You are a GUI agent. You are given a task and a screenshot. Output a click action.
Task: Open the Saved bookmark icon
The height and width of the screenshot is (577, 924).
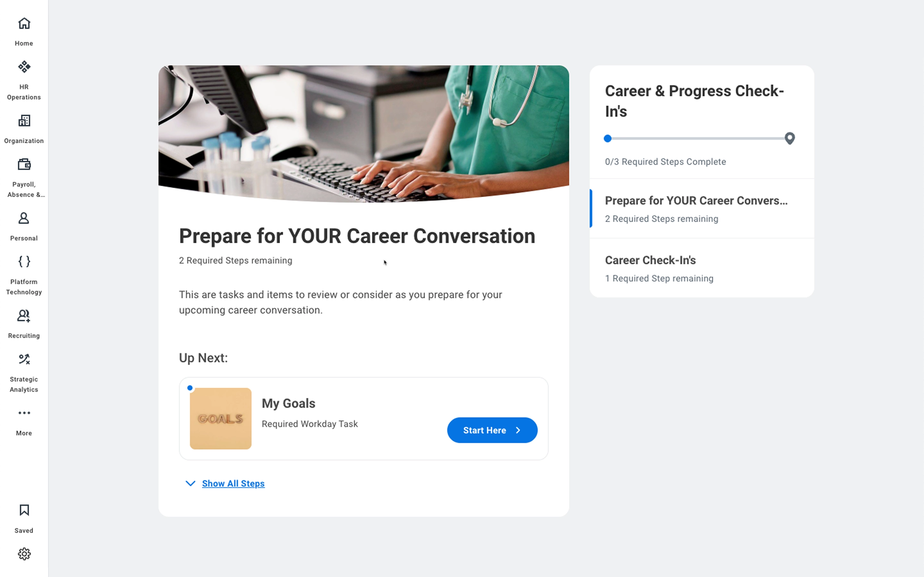[x=24, y=510]
